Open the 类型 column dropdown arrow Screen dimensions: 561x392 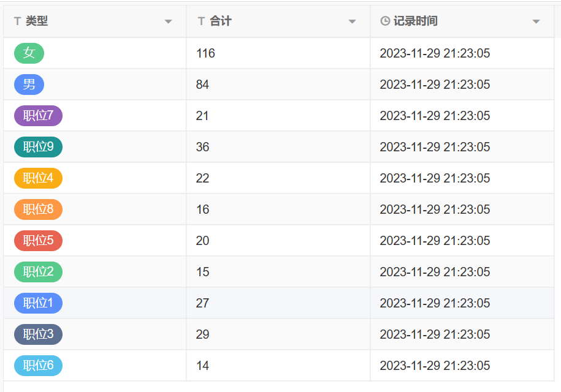tap(168, 22)
